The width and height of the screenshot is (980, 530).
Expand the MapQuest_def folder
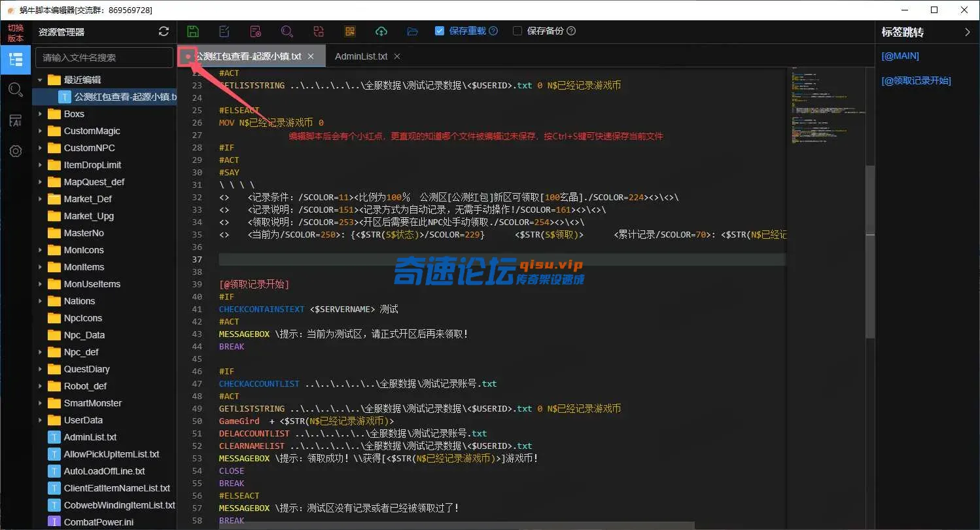(40, 182)
